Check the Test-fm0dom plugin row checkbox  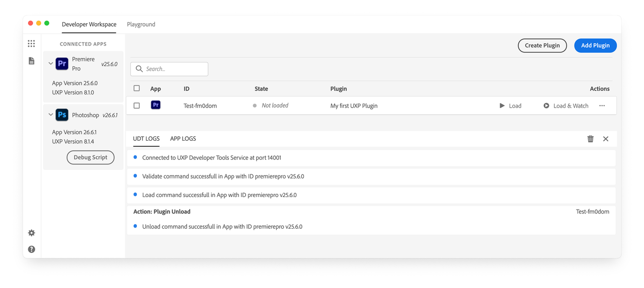click(136, 106)
